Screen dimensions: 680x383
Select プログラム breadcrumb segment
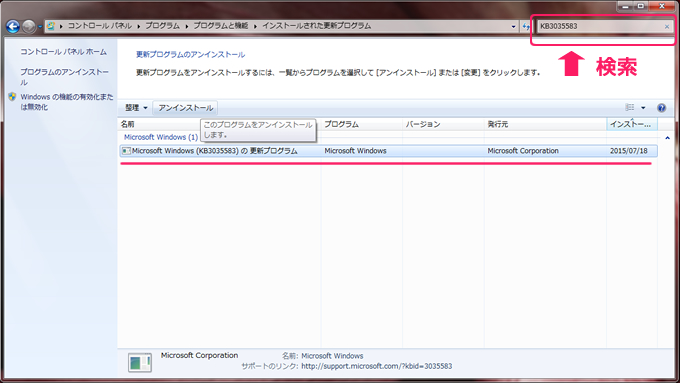point(162,26)
